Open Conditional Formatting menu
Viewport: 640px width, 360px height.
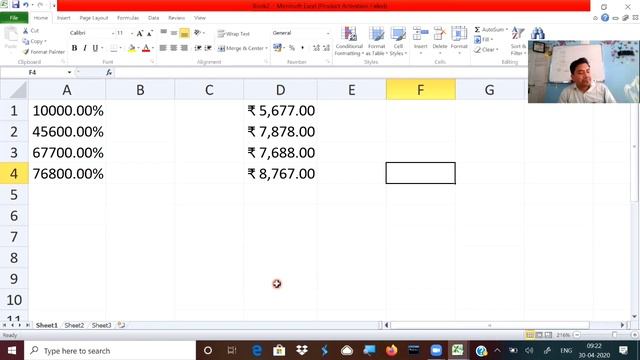coord(349,41)
